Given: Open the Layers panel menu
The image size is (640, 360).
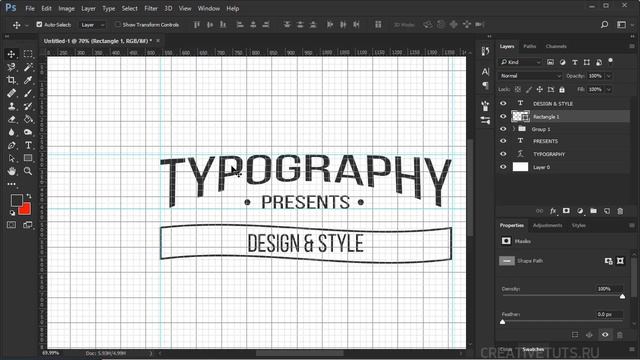Looking at the screenshot, I should coord(631,46).
